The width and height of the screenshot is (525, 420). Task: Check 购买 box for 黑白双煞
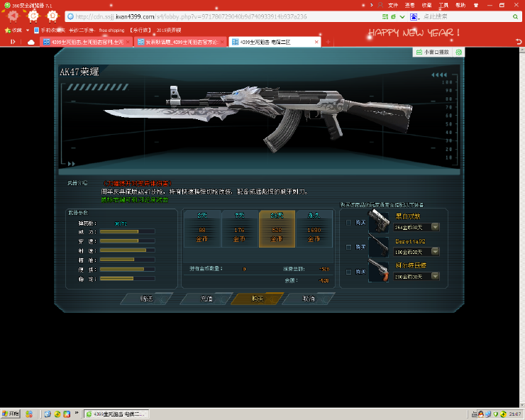click(348, 222)
